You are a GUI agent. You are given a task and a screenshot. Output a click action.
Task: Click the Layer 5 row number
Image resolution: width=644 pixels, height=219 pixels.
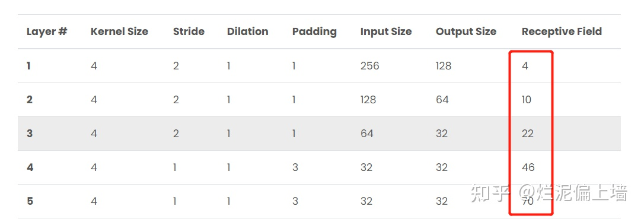pos(30,201)
